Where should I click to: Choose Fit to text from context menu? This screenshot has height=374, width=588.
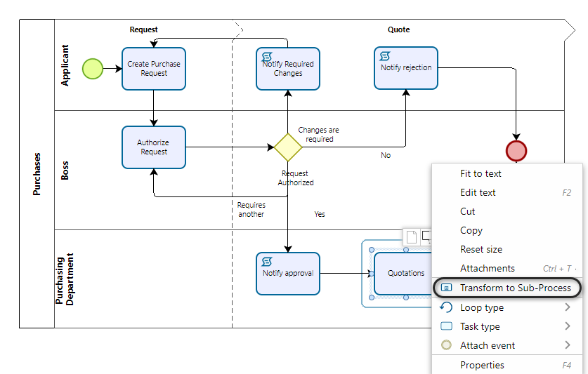point(481,173)
